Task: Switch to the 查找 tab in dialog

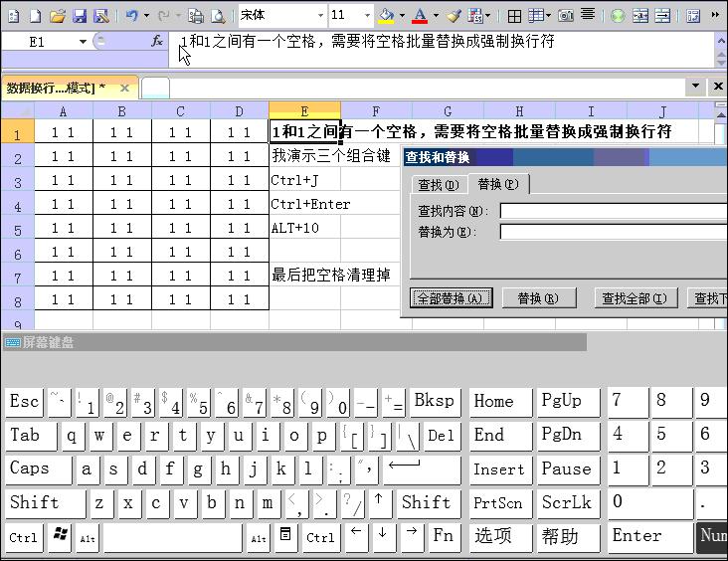Action: [438, 185]
